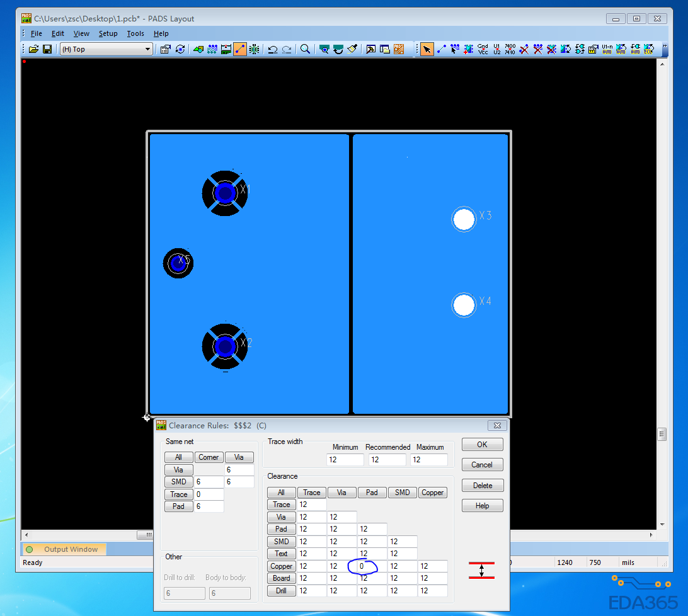The image size is (688, 616).
Task: Launch PADS Router from the toolbar icon
Action: tap(399, 49)
